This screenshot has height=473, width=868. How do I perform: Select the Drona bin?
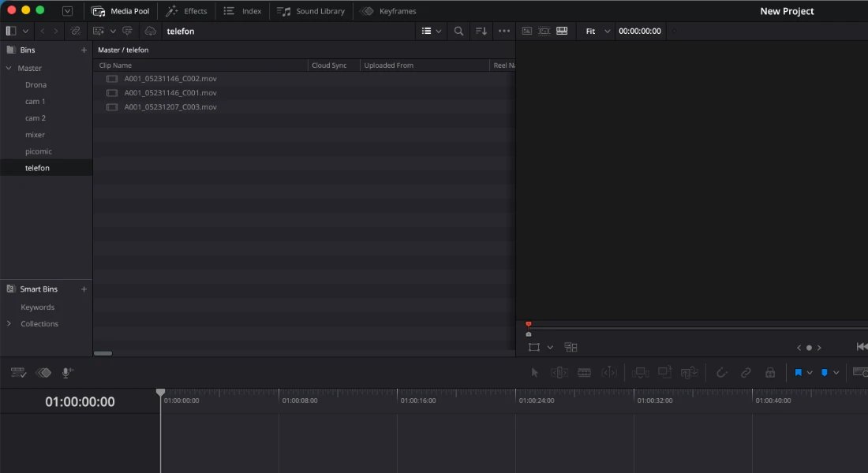[36, 84]
